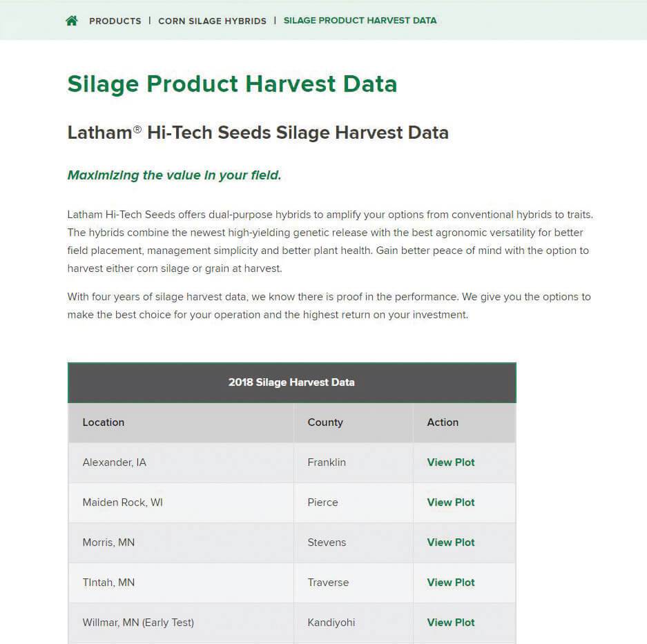The image size is (647, 644).
Task: Select the Alexander, IA location cell
Action: coord(115,462)
